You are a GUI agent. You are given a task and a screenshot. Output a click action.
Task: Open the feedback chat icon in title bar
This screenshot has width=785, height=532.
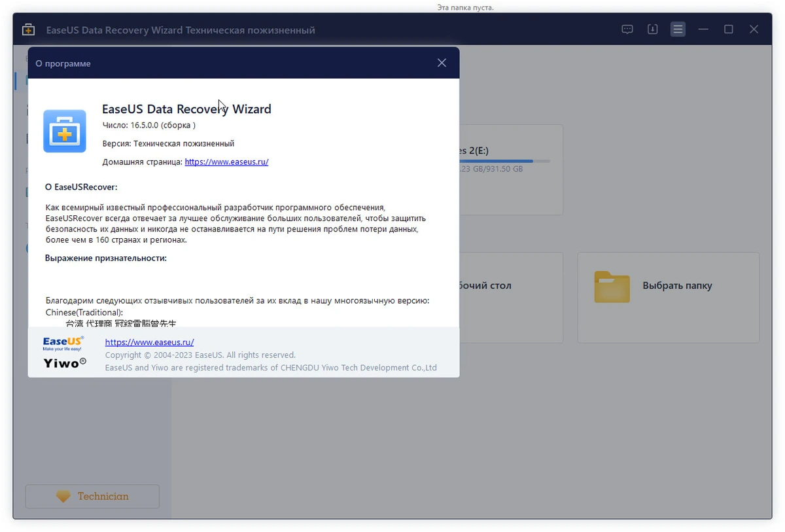(627, 29)
